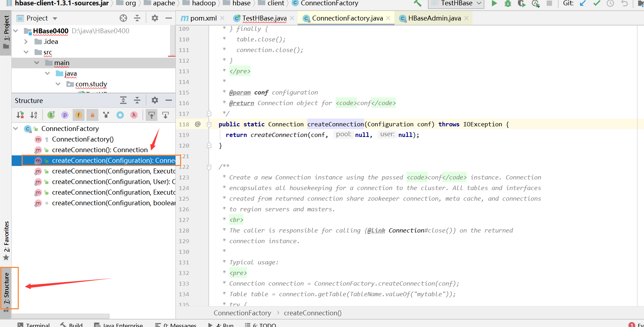The height and width of the screenshot is (327, 644).
Task: Toggle the 7: Structure tool window tab
Action: (x=6, y=292)
